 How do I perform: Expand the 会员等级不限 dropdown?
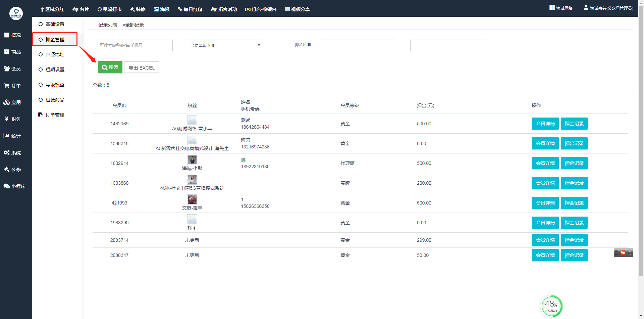tap(224, 45)
